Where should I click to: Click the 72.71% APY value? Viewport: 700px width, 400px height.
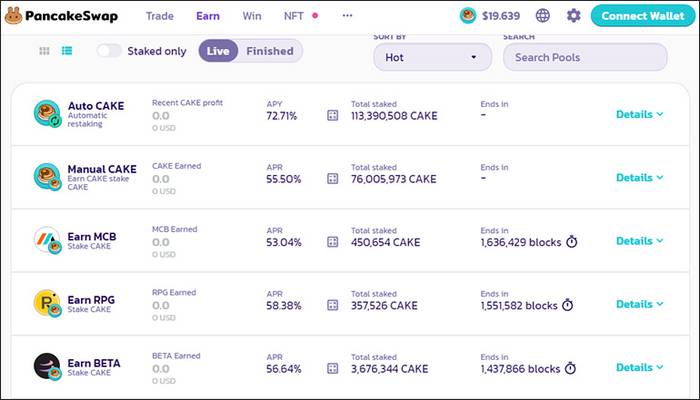tap(282, 116)
